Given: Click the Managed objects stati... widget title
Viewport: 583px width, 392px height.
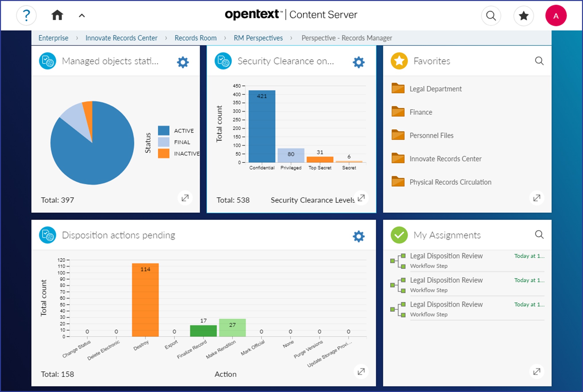Looking at the screenshot, I should click(110, 61).
